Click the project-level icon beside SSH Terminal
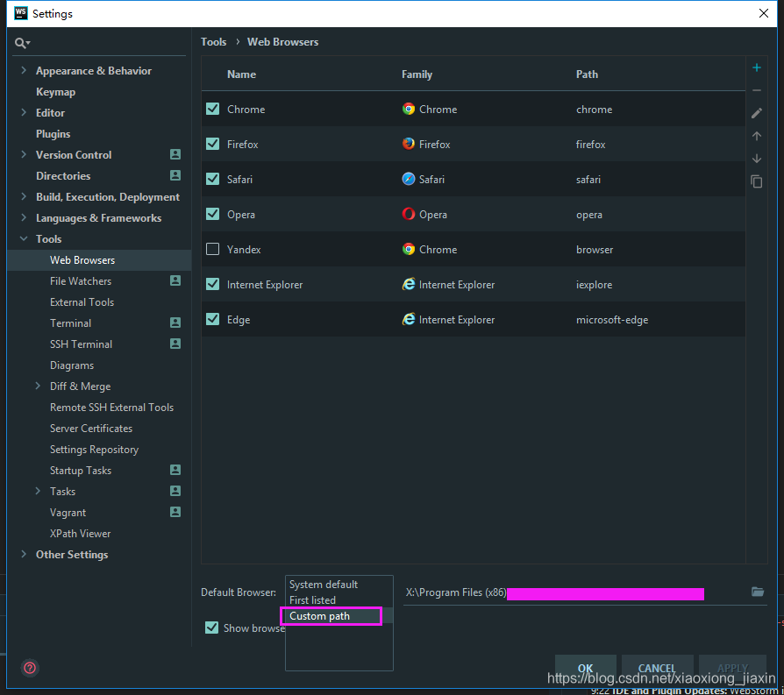This screenshot has height=695, width=784. point(175,344)
